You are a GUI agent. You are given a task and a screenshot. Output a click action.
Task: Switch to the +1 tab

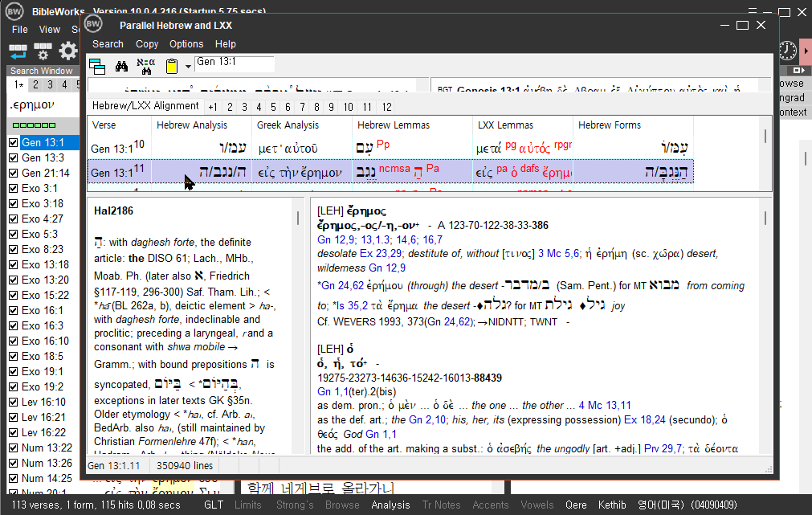point(212,107)
